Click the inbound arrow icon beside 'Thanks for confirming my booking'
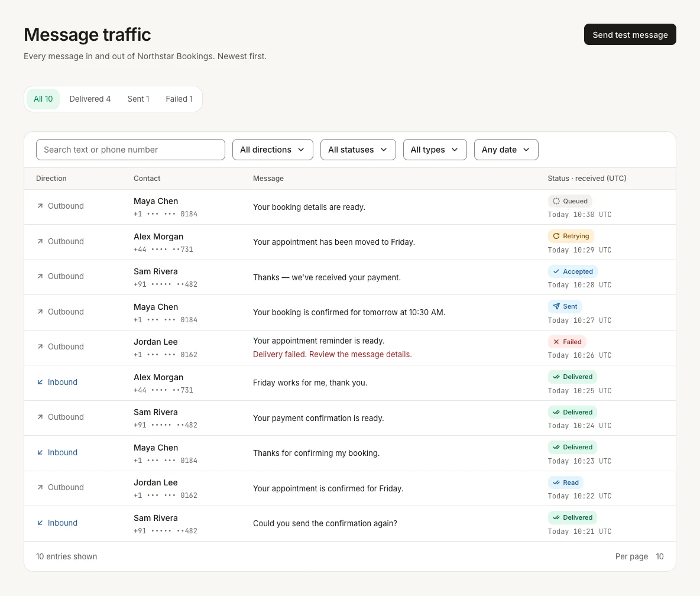This screenshot has width=700, height=596. [40, 452]
